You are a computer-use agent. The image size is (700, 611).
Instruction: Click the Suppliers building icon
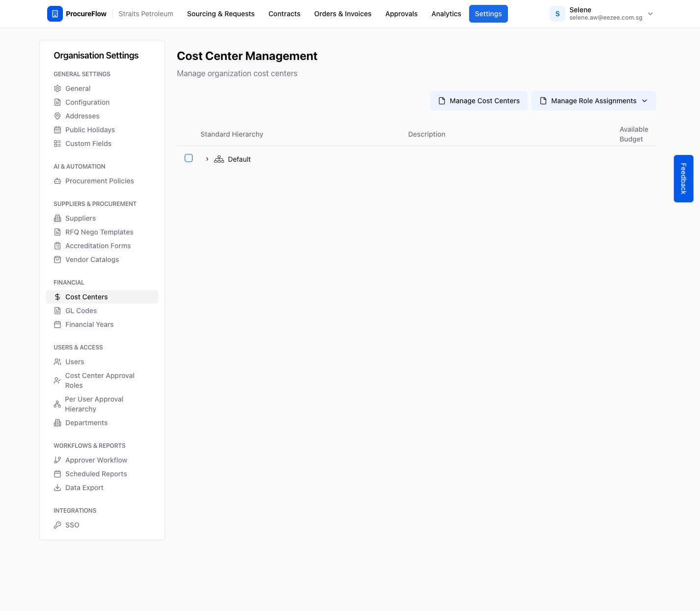pyautogui.click(x=57, y=218)
